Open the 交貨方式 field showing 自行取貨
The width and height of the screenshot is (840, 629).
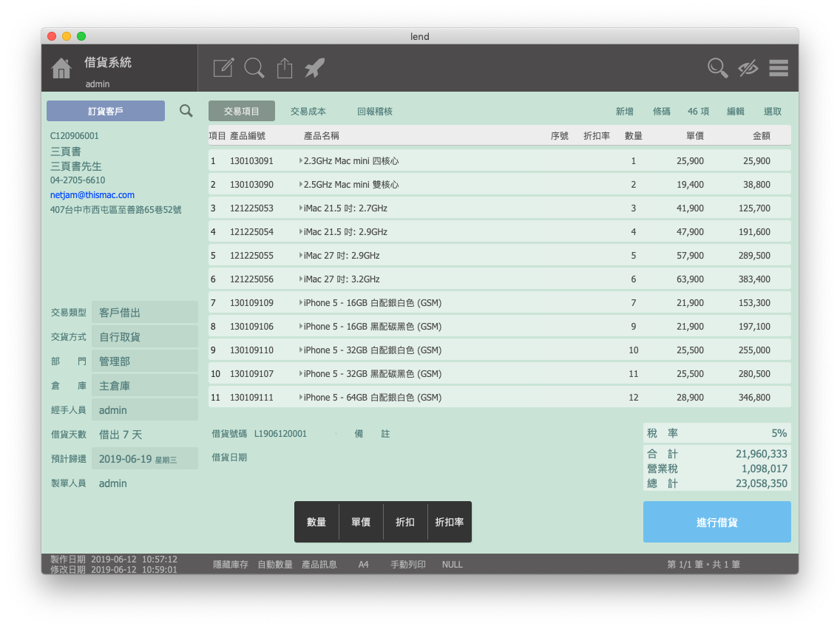pyautogui.click(x=145, y=337)
